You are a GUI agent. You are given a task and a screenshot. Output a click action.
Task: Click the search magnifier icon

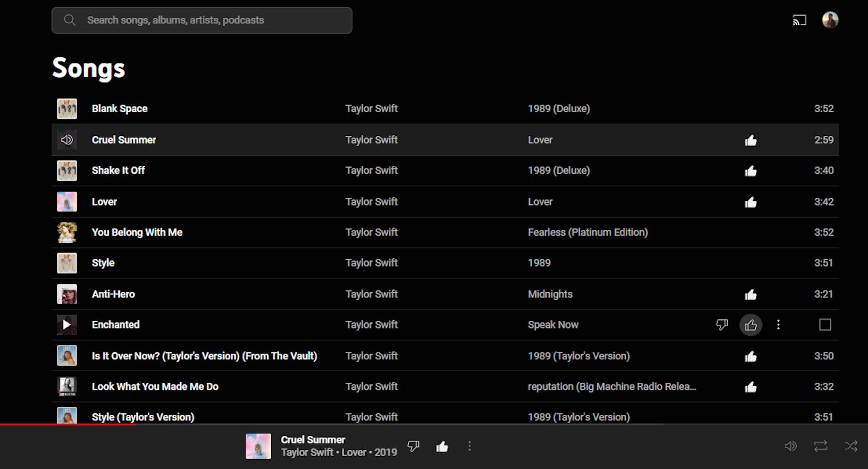(x=70, y=20)
